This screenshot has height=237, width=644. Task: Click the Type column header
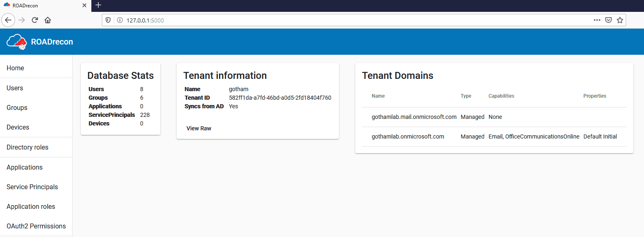coord(466,96)
